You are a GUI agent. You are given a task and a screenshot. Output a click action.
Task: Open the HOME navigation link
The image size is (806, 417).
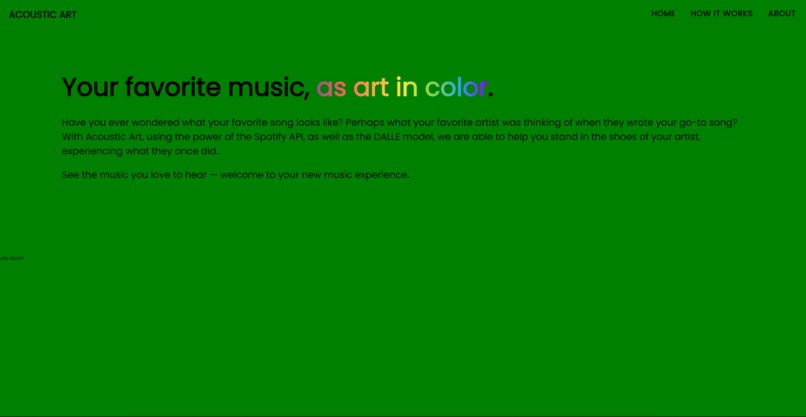pyautogui.click(x=663, y=14)
